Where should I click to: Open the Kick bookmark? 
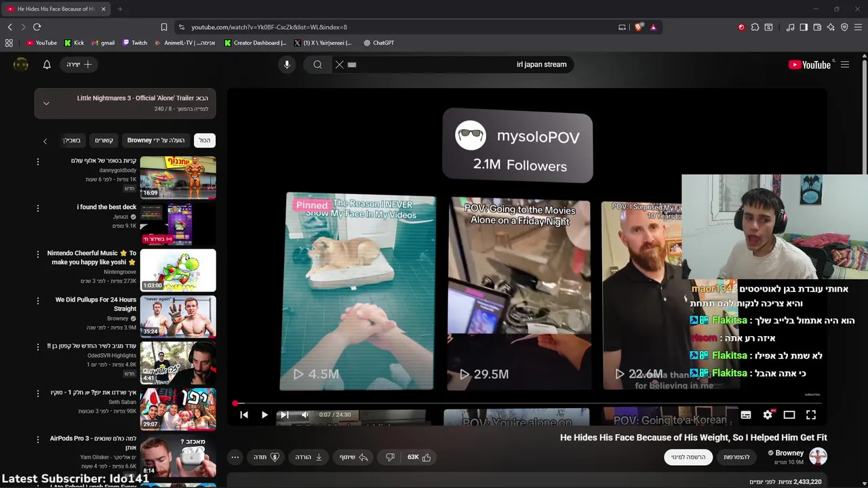pos(74,43)
